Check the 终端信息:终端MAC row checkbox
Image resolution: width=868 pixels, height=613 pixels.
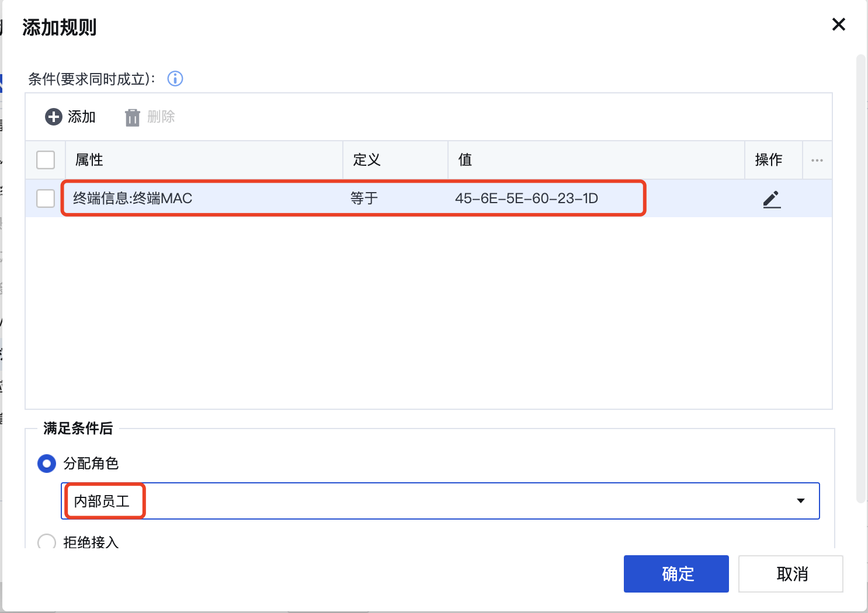point(46,198)
